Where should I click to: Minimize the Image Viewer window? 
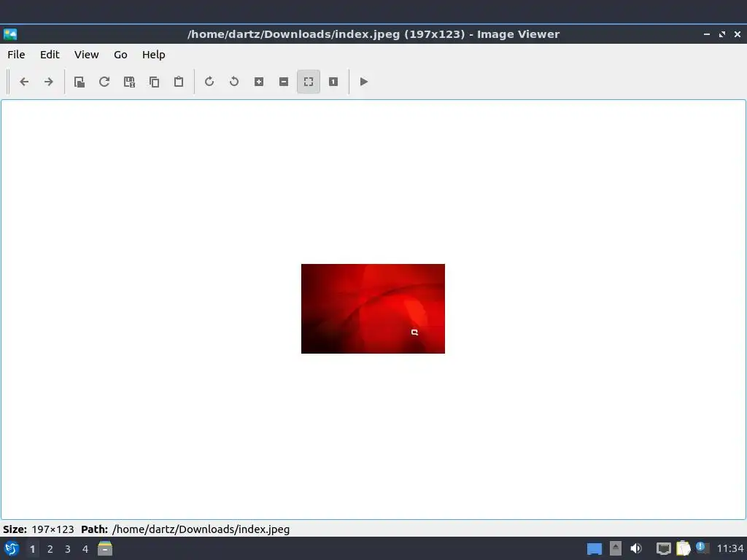pyautogui.click(x=706, y=34)
